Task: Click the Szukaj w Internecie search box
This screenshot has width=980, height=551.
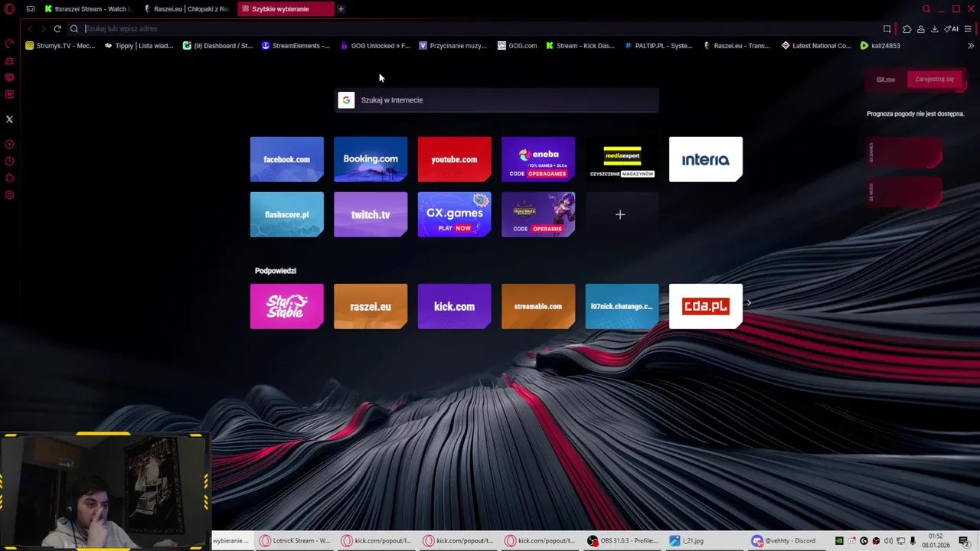Action: click(x=496, y=100)
